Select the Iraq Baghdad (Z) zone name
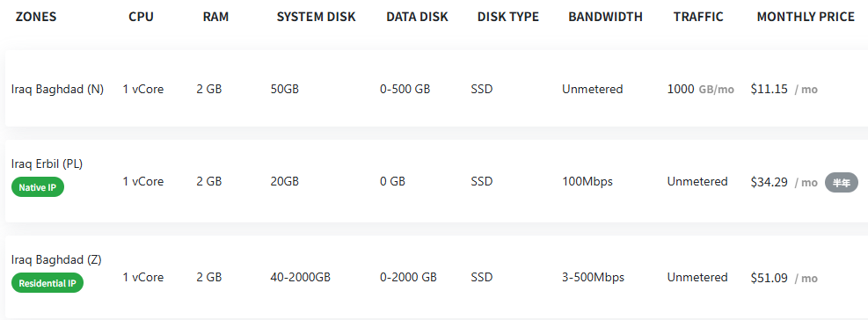 coord(56,259)
